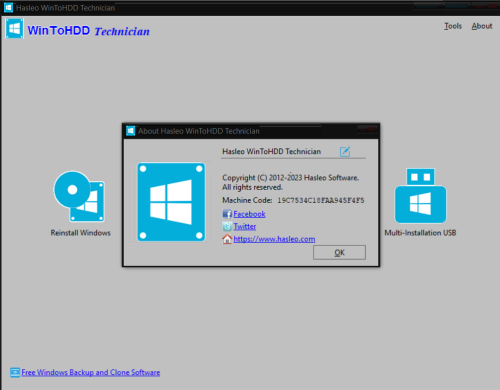Select the Reinstall Windows disc icon
This screenshot has width=500, height=390.
(x=79, y=196)
